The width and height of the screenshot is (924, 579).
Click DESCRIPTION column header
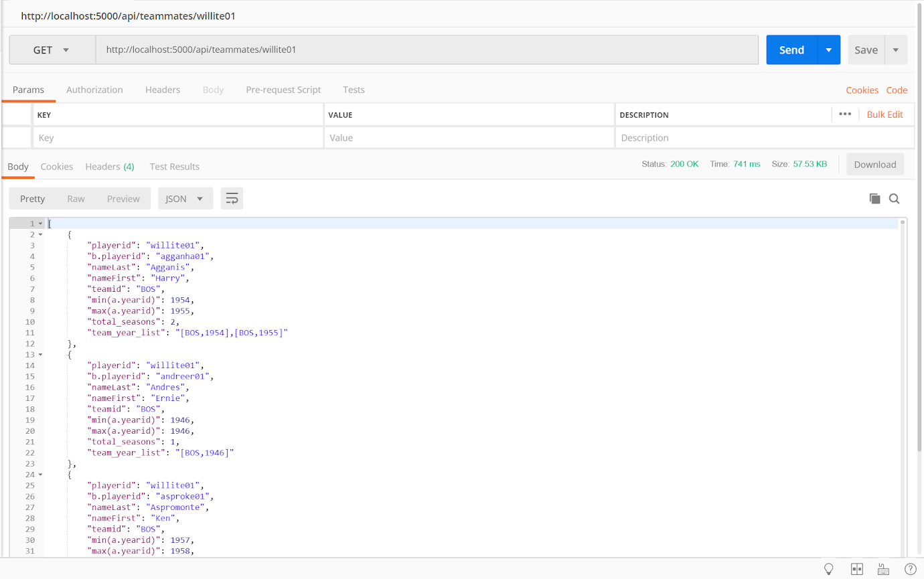pos(644,115)
